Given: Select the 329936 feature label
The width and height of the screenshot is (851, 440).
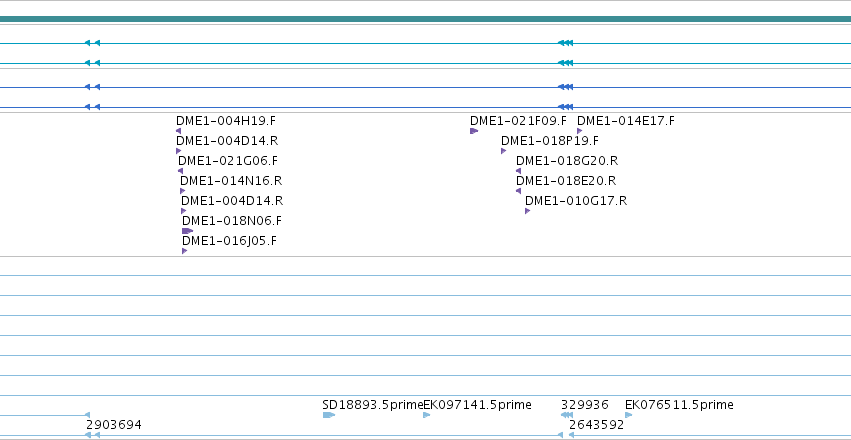Looking at the screenshot, I should pos(585,405).
